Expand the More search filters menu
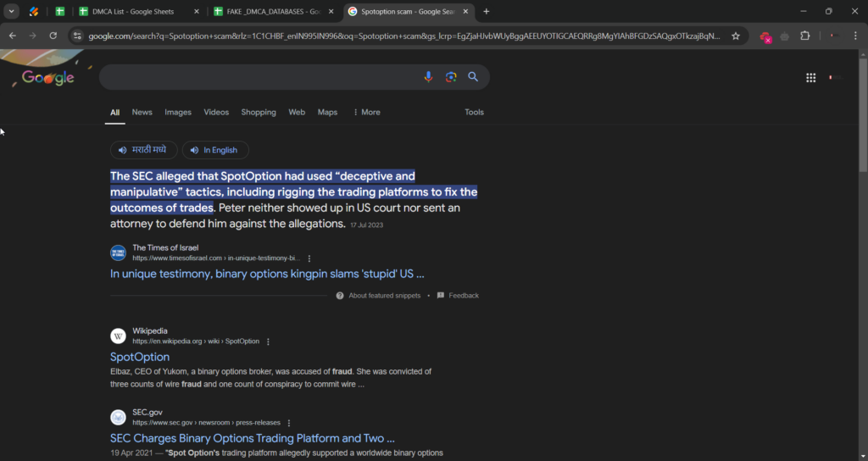Screen dimensions: 868x461 tap(366, 112)
